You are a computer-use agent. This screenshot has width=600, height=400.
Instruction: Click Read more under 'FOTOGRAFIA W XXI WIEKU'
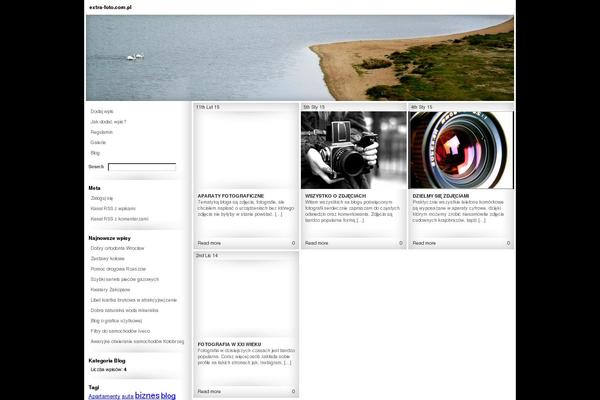point(209,392)
